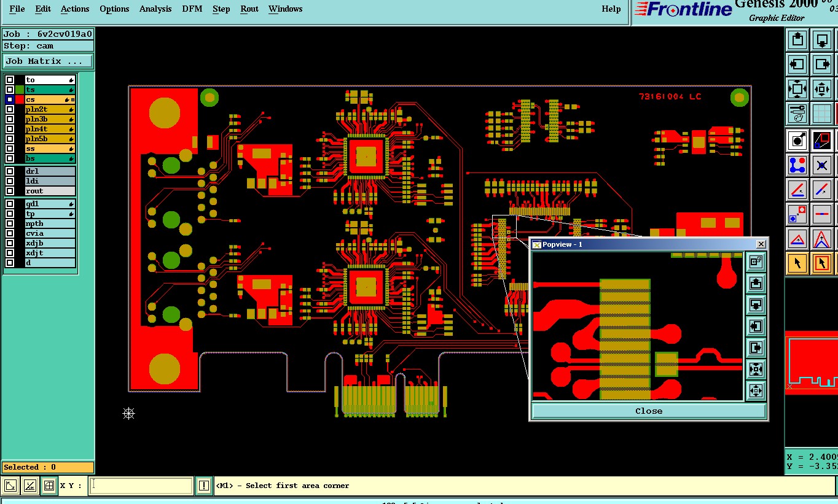
Task: Select the bs layer name
Action: click(50, 158)
